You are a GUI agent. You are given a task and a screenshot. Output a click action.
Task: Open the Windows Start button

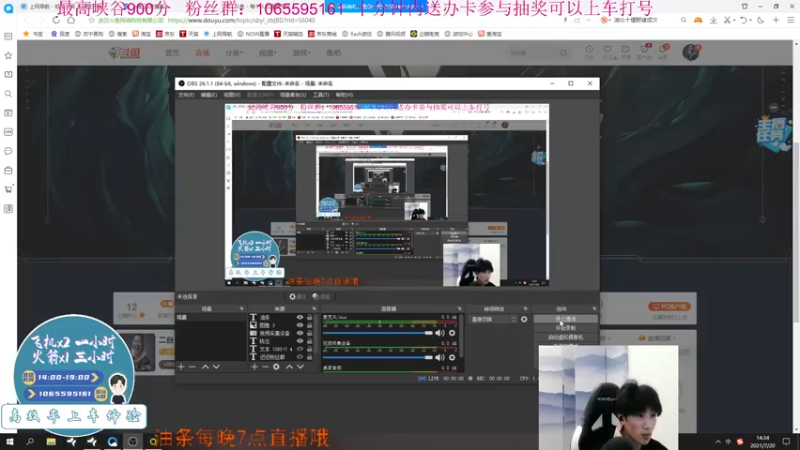[10, 442]
